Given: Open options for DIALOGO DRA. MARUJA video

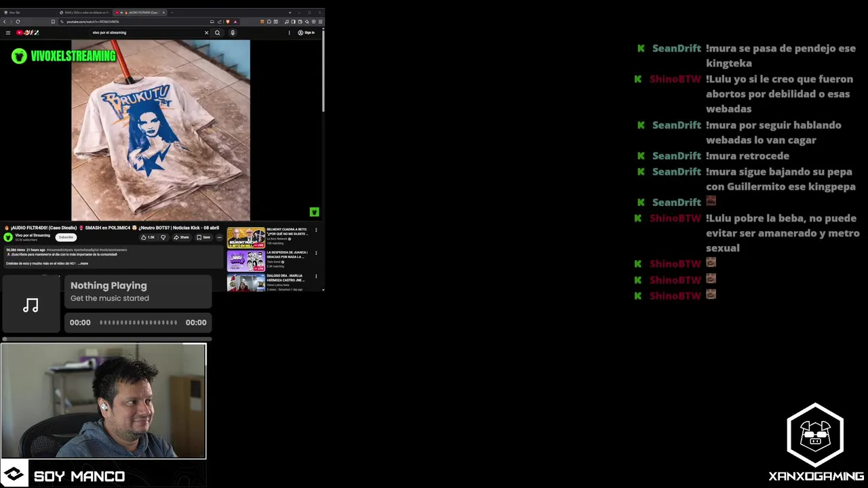Looking at the screenshot, I should 316,276.
